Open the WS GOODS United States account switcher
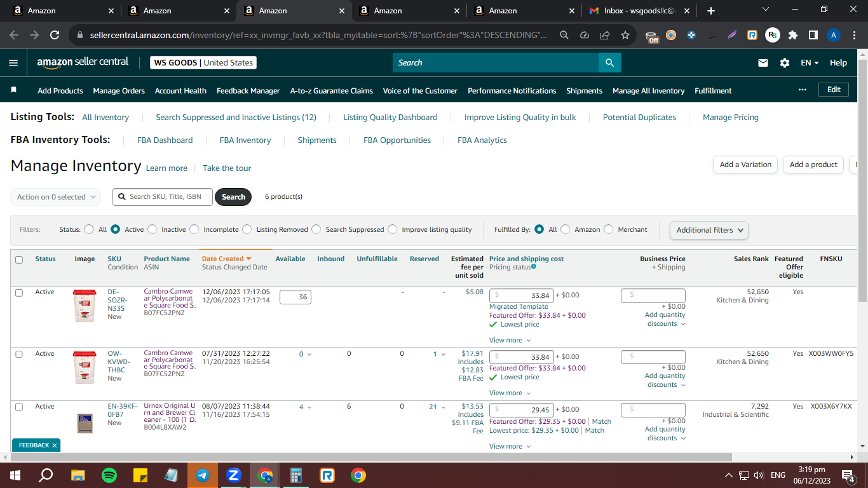The width and height of the screenshot is (868, 488). point(203,63)
